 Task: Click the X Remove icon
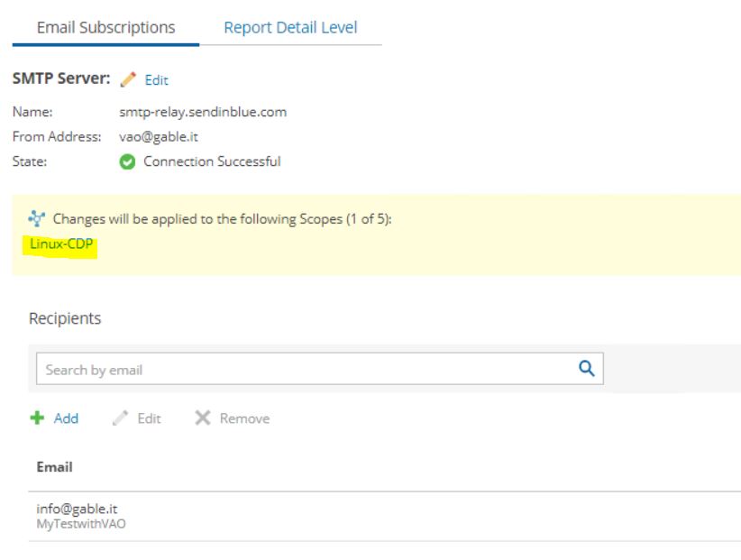pyautogui.click(x=203, y=418)
